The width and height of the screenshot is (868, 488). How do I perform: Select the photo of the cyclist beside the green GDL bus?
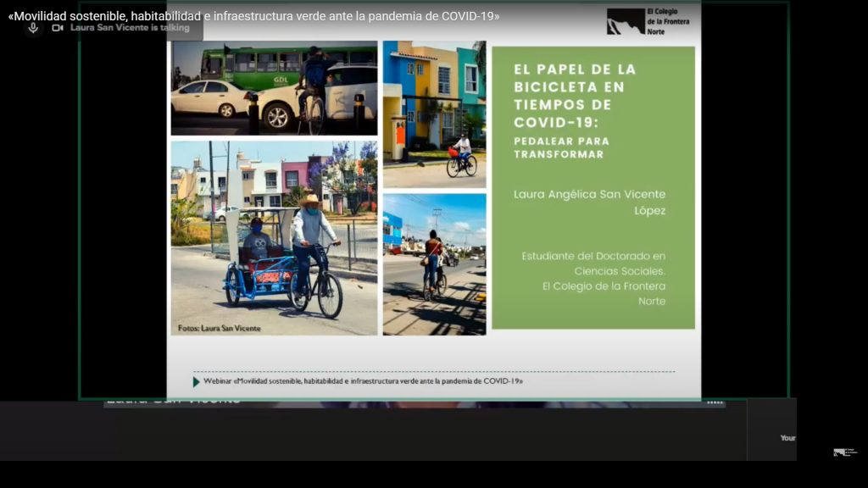click(x=274, y=88)
